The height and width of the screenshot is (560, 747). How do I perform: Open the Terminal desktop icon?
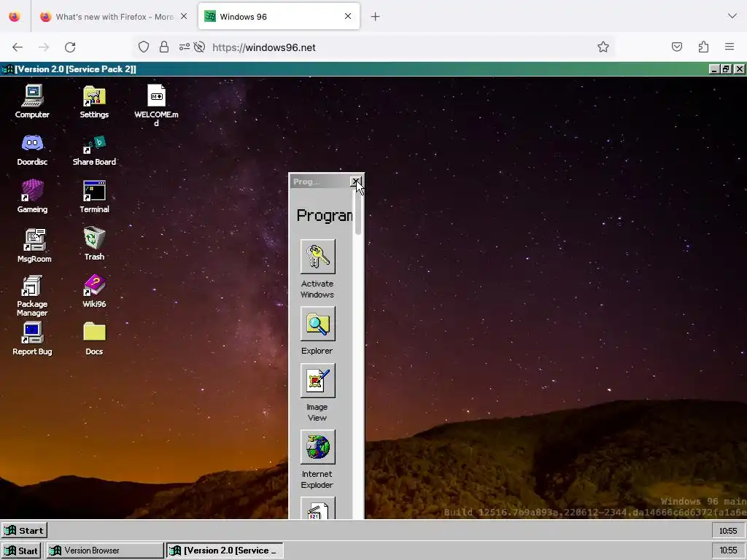pyautogui.click(x=94, y=196)
